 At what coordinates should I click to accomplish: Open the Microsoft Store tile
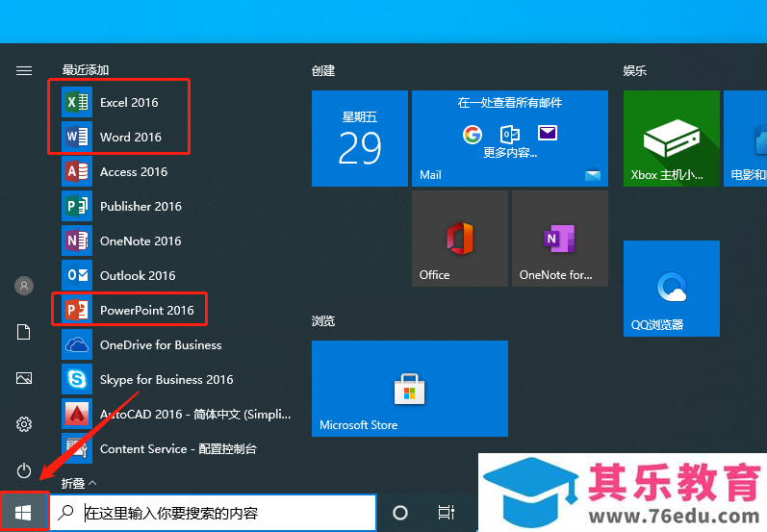coord(410,389)
